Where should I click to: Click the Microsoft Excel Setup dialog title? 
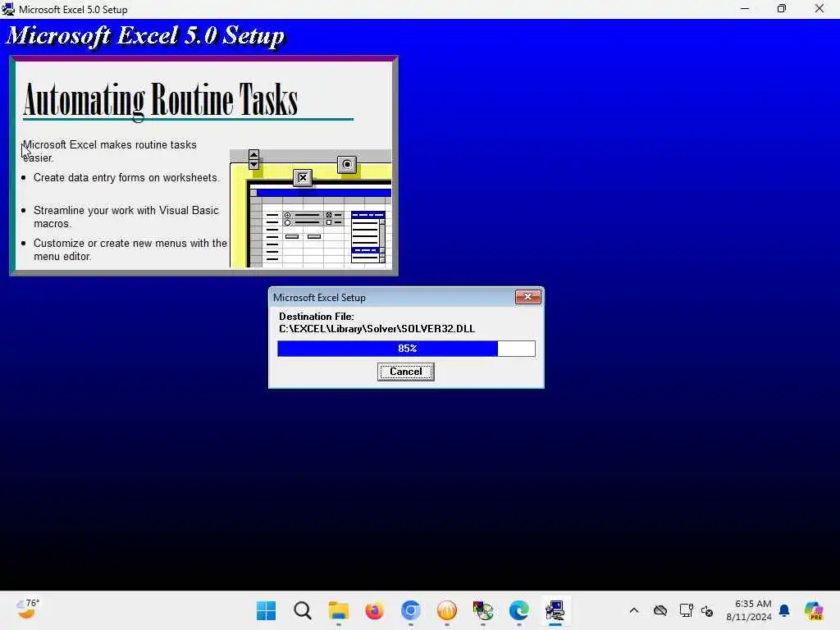(319, 297)
